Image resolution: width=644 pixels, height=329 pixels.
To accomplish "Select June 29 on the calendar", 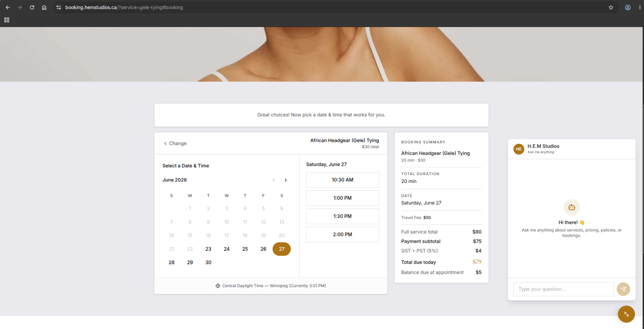I will click(x=190, y=262).
